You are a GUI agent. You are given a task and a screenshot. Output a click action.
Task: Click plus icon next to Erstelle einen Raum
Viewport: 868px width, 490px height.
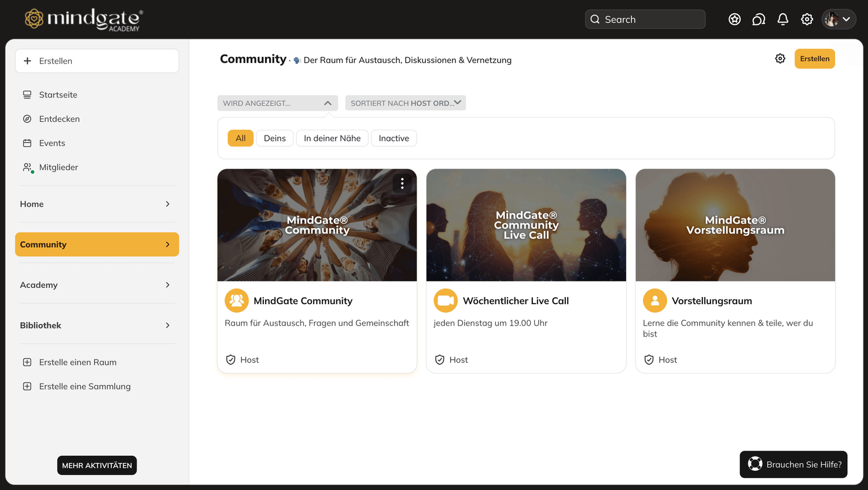coord(27,363)
